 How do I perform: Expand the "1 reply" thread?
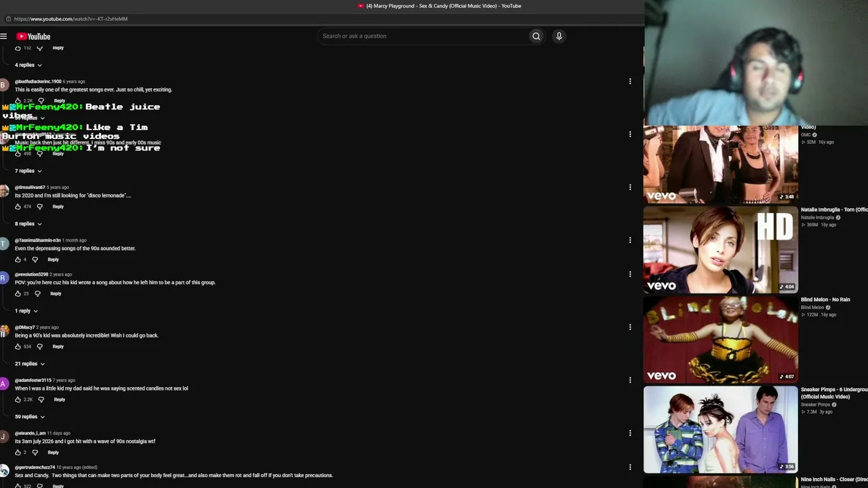26,311
